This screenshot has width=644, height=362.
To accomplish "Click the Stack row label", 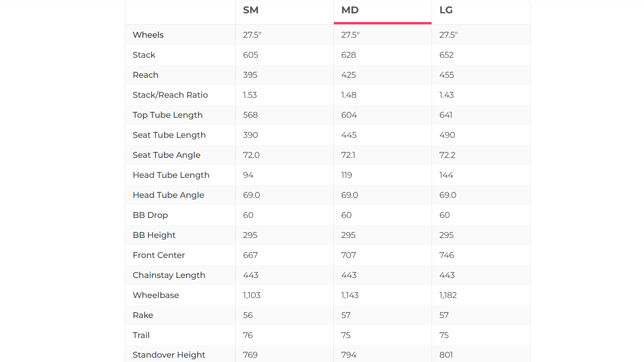I will 144,55.
